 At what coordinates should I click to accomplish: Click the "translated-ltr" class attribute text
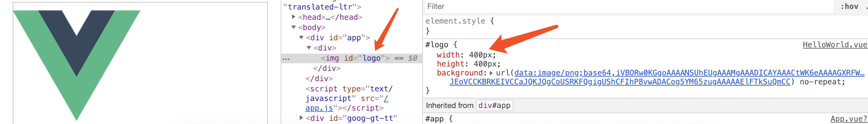coord(322,7)
